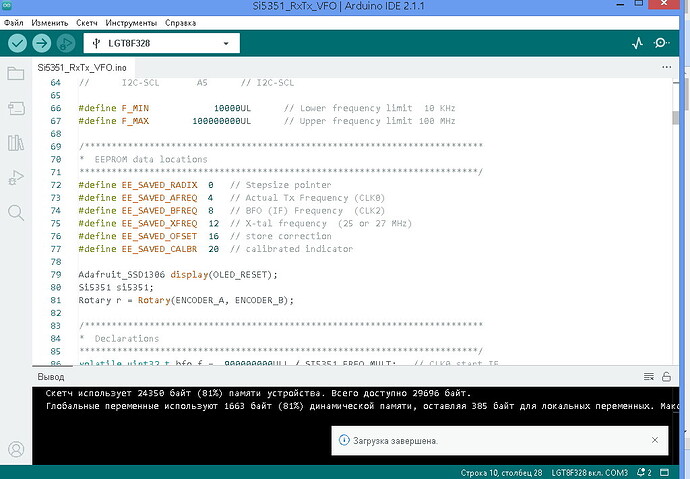The height and width of the screenshot is (479, 690).
Task: Open the Serial Plotter
Action: click(637, 43)
